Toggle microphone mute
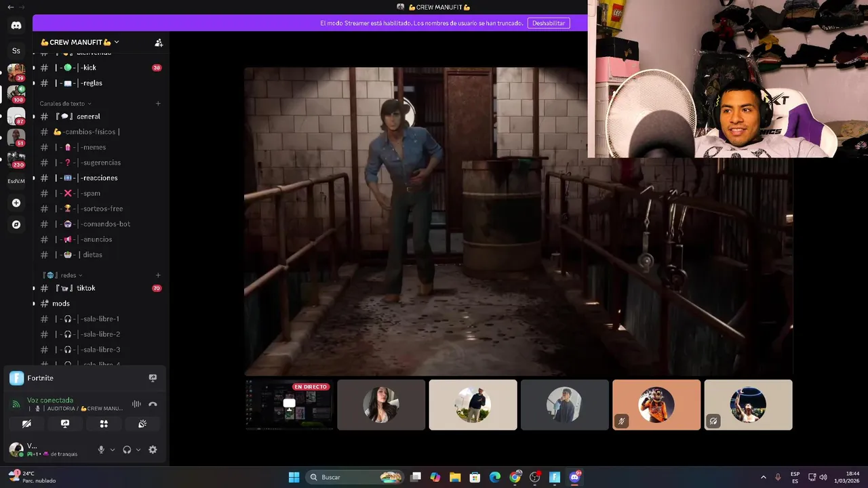This screenshot has width=868, height=488. (101, 449)
